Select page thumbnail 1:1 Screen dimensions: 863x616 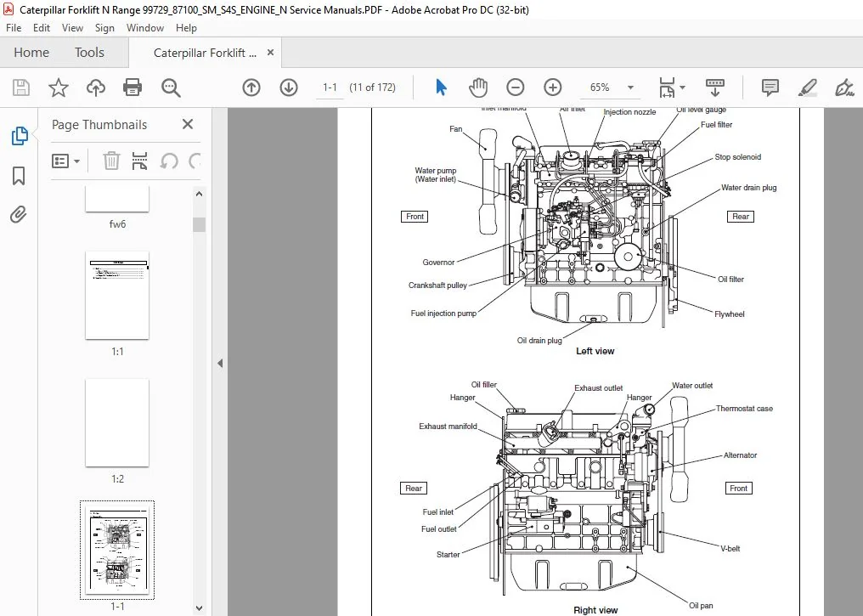pyautogui.click(x=117, y=296)
